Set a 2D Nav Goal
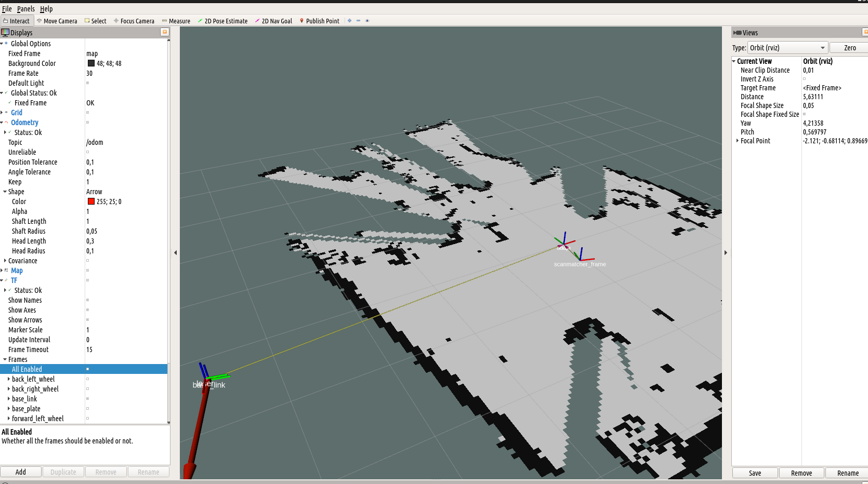868x484 pixels. (273, 21)
